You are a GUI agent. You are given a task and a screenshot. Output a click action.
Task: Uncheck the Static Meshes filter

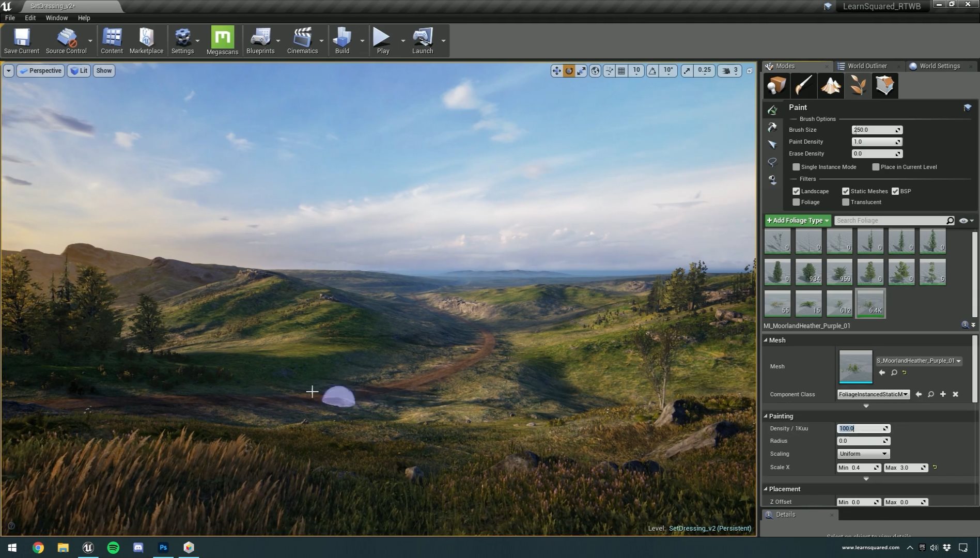[846, 191]
